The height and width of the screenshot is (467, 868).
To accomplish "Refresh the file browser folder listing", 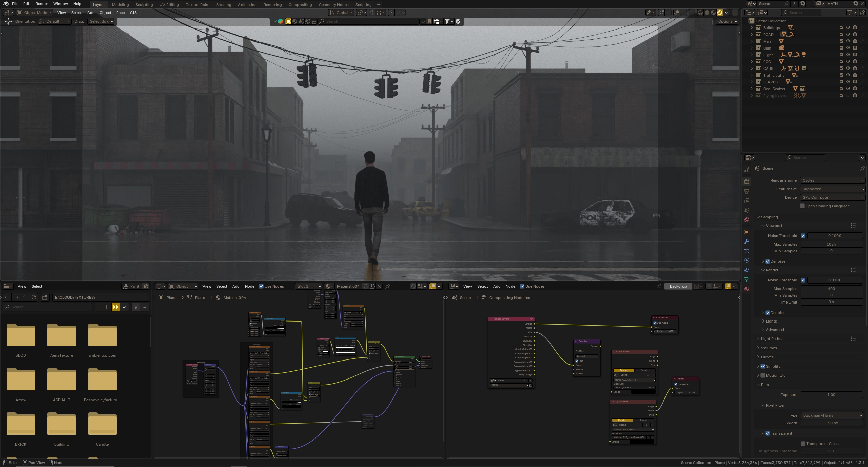I will point(34,297).
